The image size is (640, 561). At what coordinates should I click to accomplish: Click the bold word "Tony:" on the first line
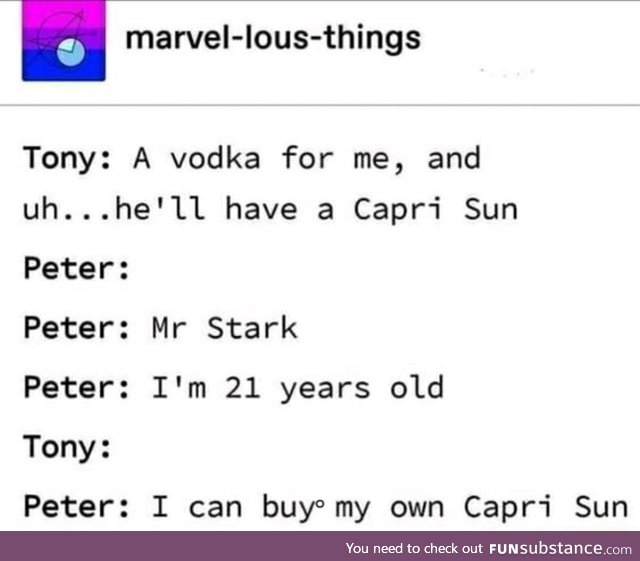pyautogui.click(x=67, y=159)
